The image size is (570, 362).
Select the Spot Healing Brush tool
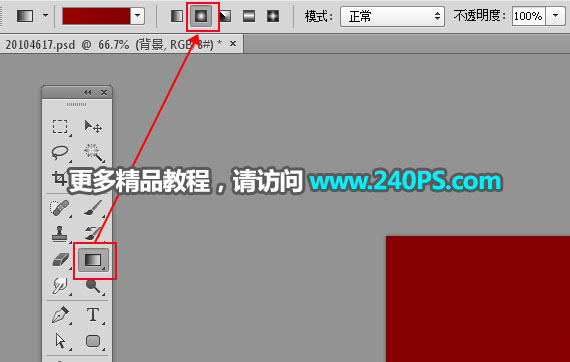click(60, 208)
